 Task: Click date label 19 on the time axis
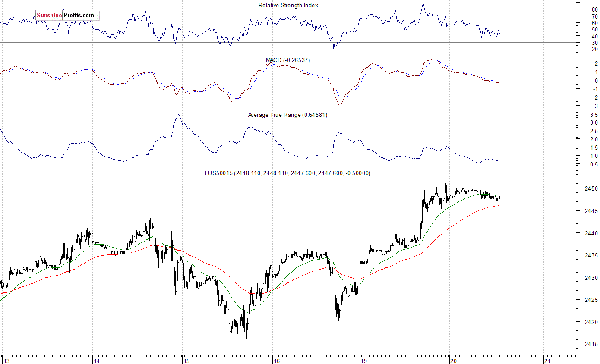(364, 361)
